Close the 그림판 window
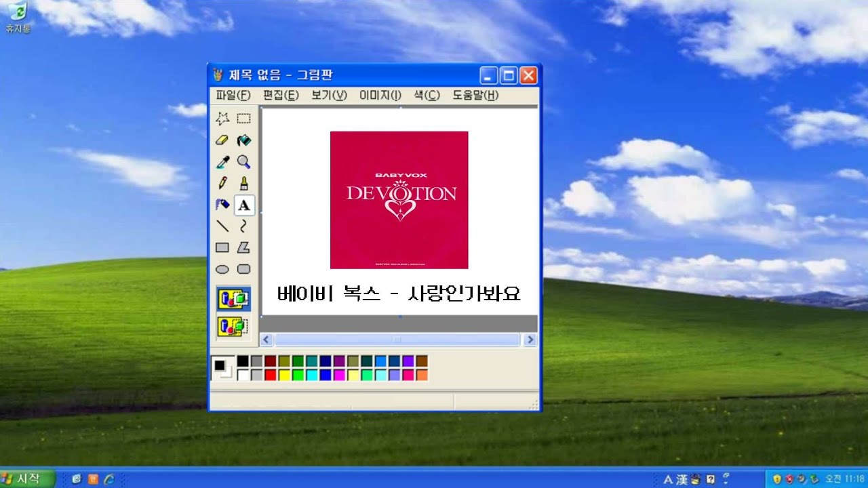 [528, 75]
